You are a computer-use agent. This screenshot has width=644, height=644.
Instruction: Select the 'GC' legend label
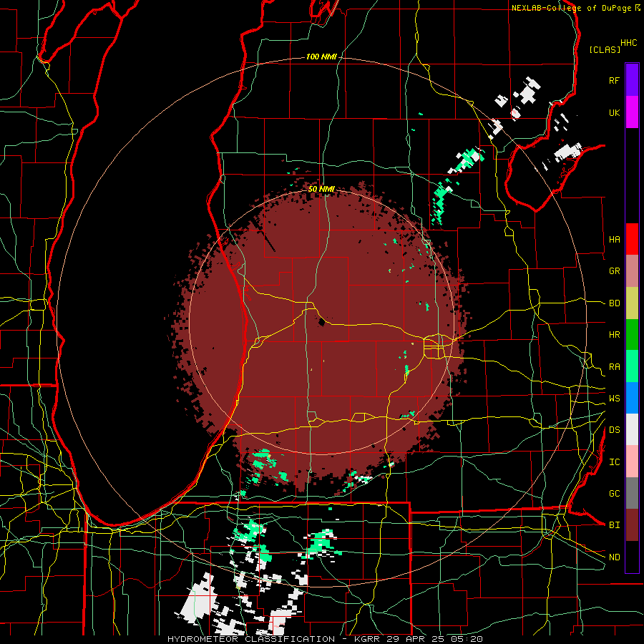[x=614, y=494]
